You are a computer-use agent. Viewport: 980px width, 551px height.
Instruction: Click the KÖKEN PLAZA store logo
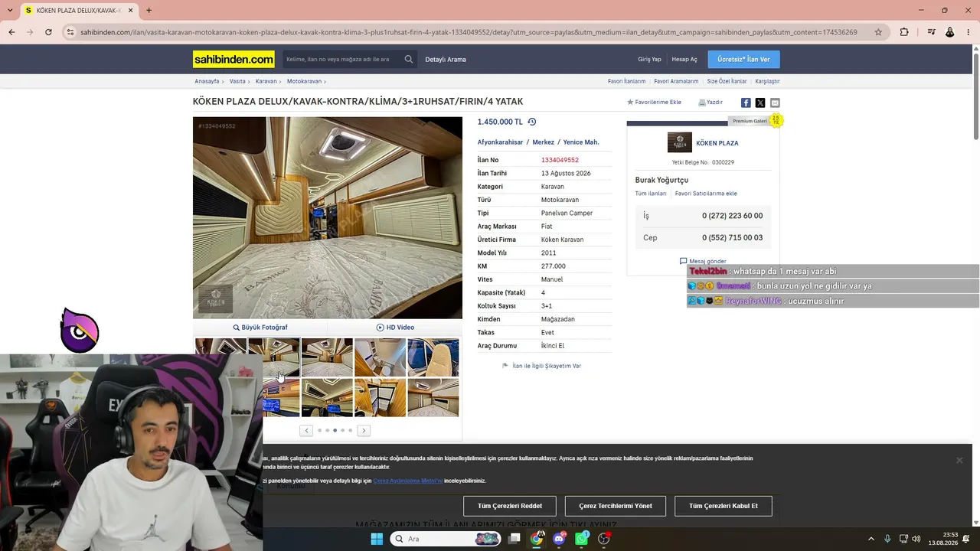[x=679, y=142]
